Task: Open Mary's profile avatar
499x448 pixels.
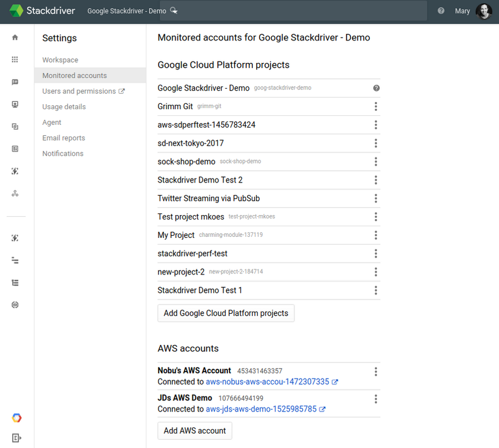Action: click(483, 11)
